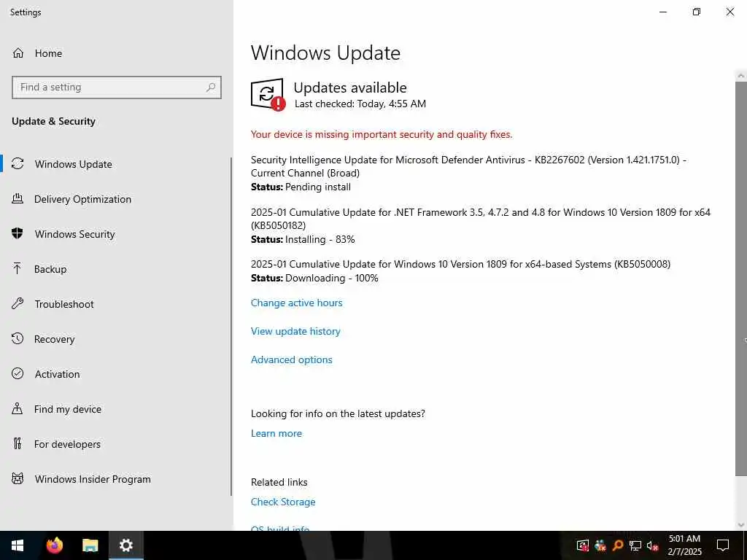The height and width of the screenshot is (560, 747).
Task: Open the network tray icon
Action: (x=635, y=545)
